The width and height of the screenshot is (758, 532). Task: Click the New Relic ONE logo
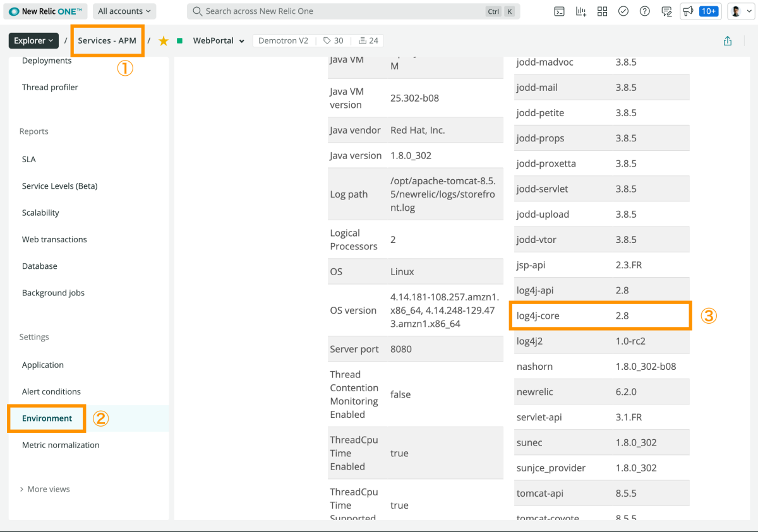[x=45, y=11]
